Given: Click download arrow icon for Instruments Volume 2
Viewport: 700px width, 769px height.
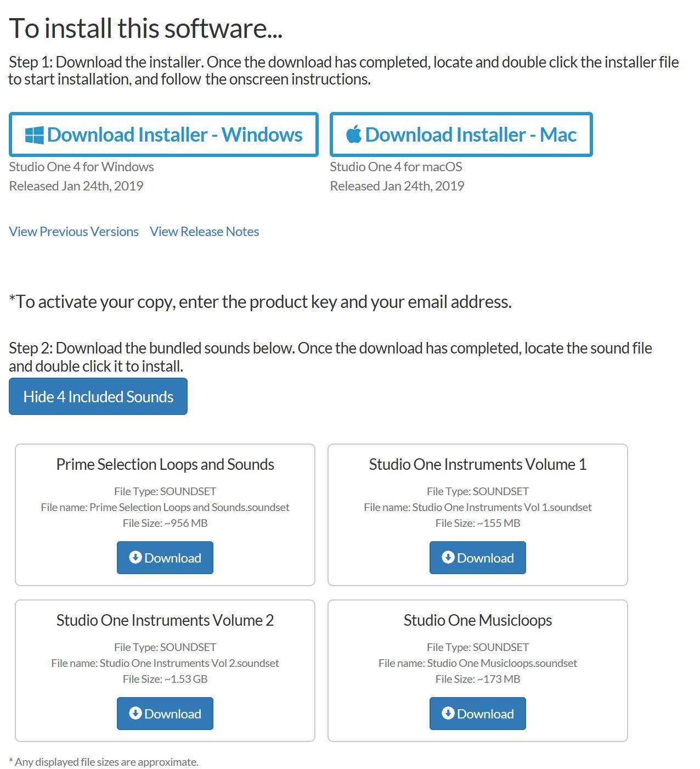Looking at the screenshot, I should coord(135,714).
